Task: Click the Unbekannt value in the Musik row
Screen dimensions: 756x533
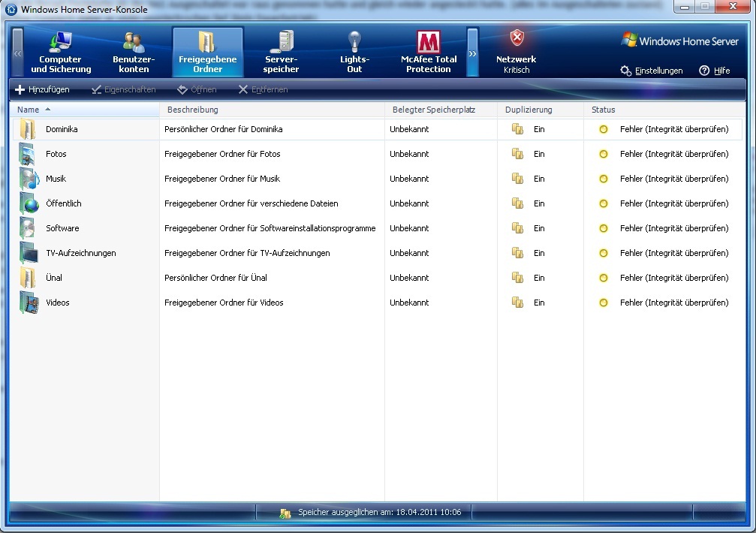Action: click(409, 179)
